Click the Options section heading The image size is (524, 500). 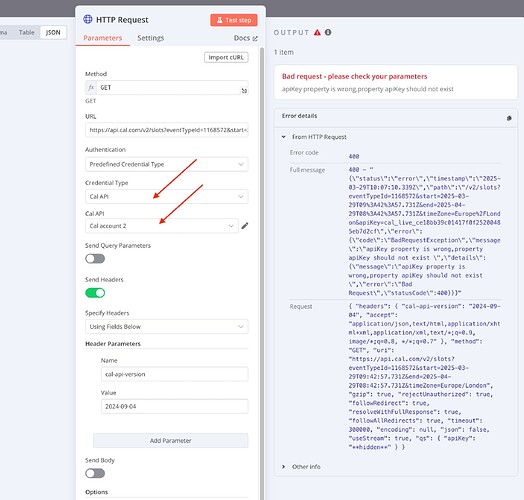point(97,492)
